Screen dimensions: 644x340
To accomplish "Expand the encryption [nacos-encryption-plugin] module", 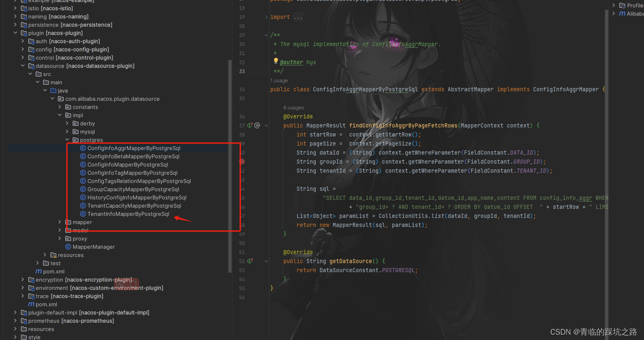I will click(23, 280).
